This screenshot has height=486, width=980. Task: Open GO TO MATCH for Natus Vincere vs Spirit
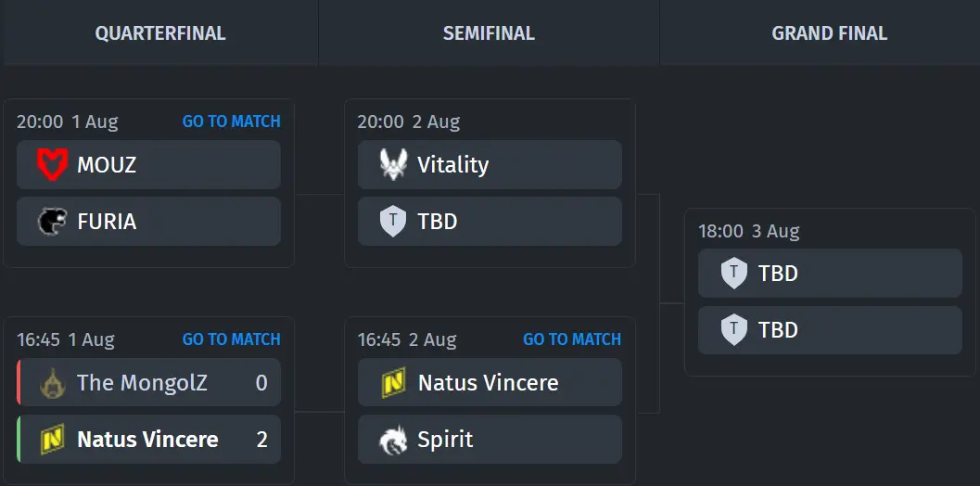click(572, 339)
